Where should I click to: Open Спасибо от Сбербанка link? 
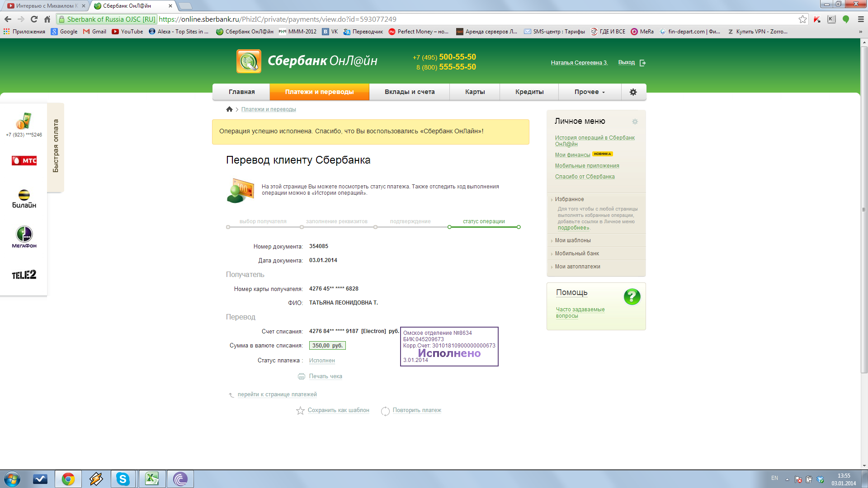[x=585, y=177]
